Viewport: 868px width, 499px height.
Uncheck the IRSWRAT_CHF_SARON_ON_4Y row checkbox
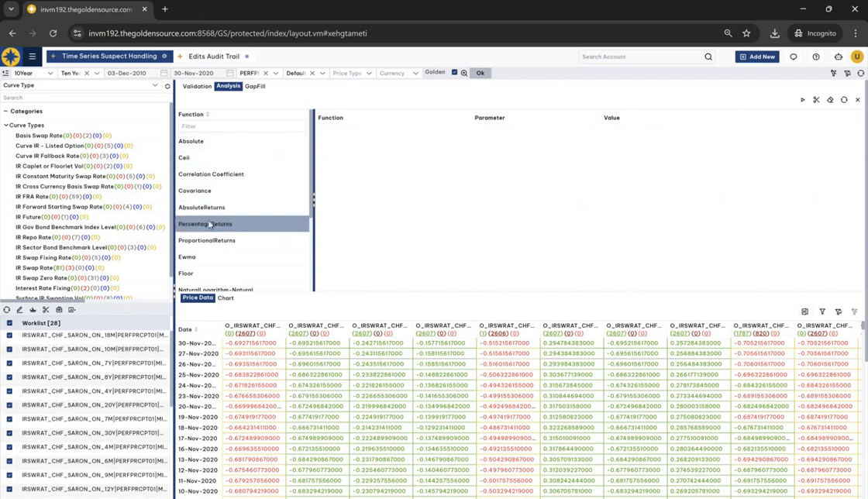pyautogui.click(x=9, y=391)
